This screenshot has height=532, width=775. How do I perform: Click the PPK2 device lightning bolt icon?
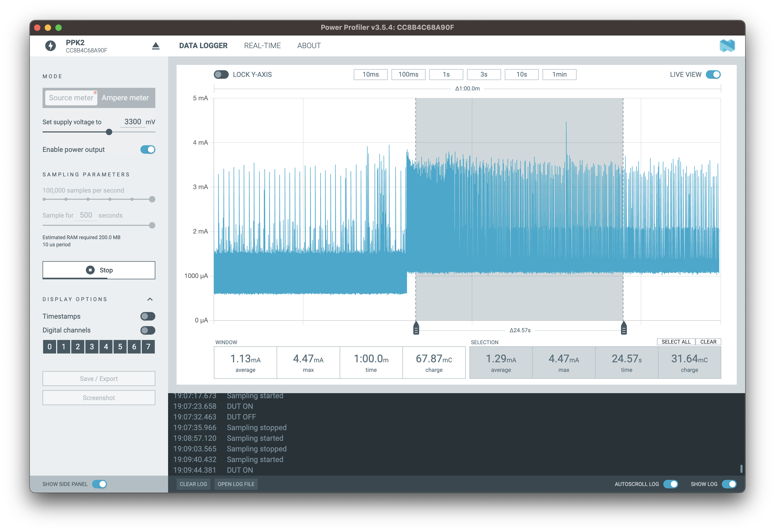coord(51,46)
